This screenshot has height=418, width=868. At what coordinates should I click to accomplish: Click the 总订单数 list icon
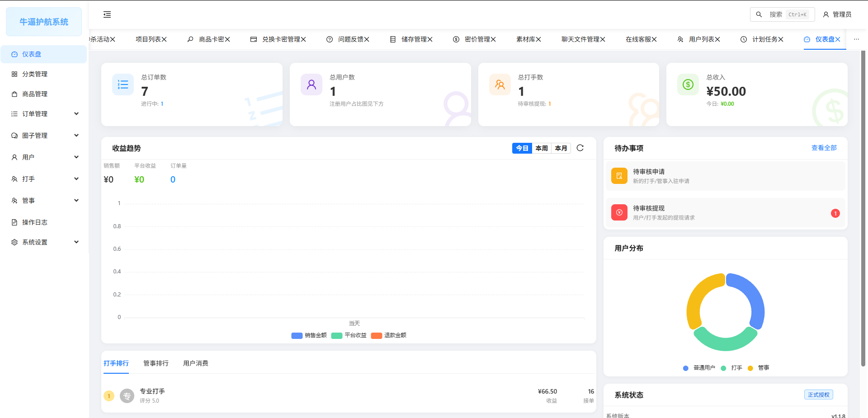(x=123, y=85)
